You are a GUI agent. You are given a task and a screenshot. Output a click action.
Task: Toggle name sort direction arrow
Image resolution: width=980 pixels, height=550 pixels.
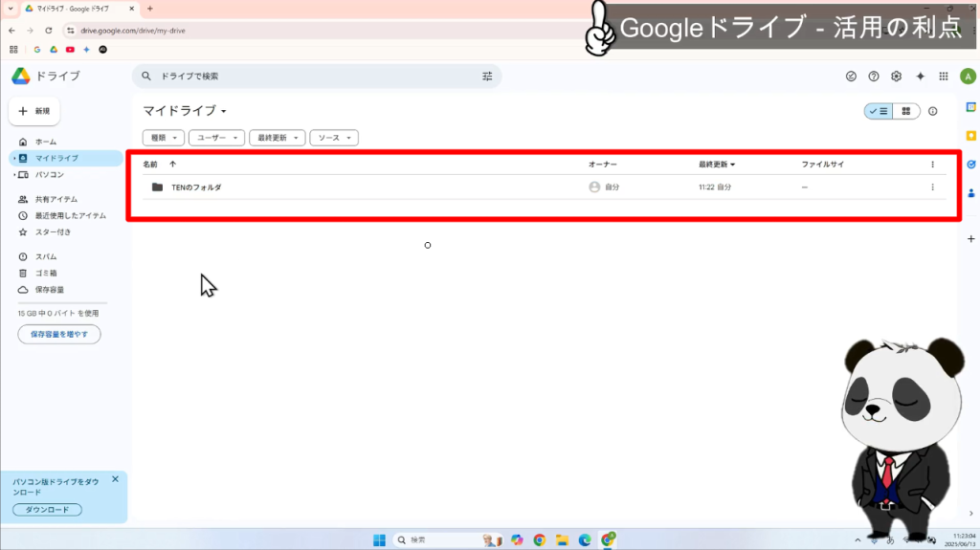click(x=173, y=165)
